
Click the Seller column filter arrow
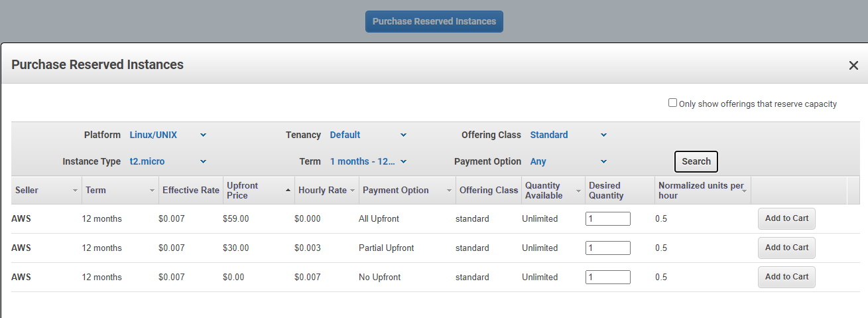(x=75, y=191)
